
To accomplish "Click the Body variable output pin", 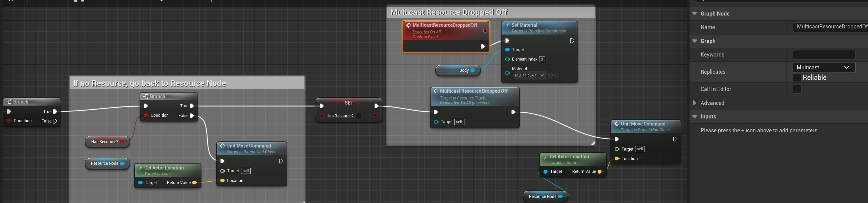I will click(473, 70).
